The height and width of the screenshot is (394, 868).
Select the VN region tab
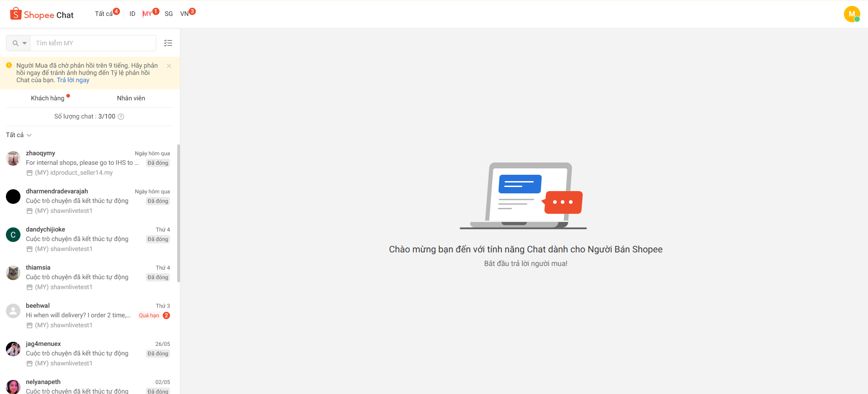[x=185, y=14]
